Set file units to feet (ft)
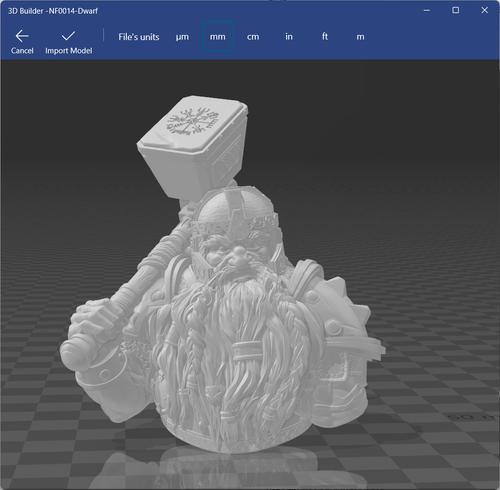The width and height of the screenshot is (500, 490). click(x=325, y=36)
